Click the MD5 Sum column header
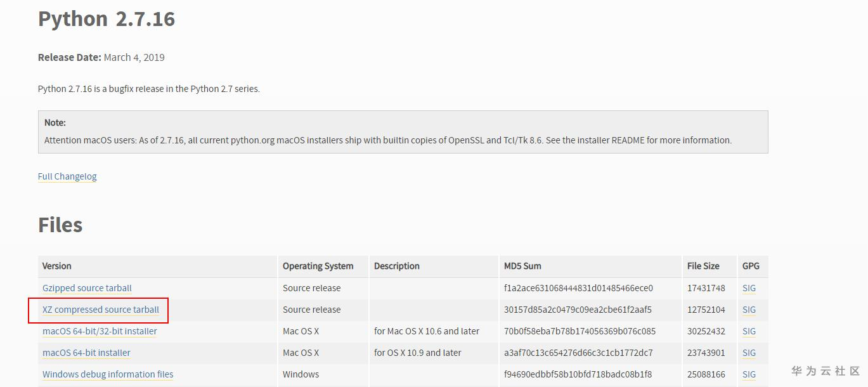The width and height of the screenshot is (868, 387). pos(522,266)
